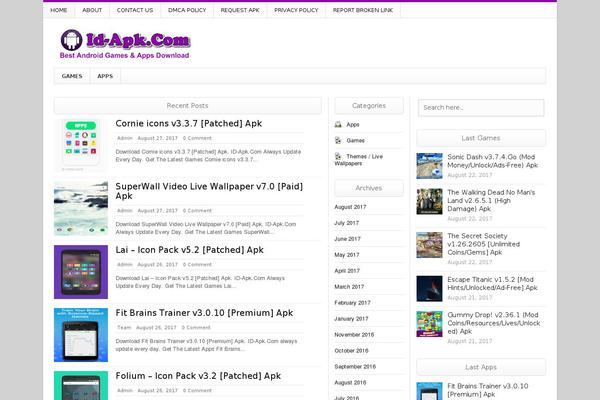This screenshot has width=600, height=400.
Task: Click The Walking Dead game thumbnail
Action: click(x=429, y=201)
